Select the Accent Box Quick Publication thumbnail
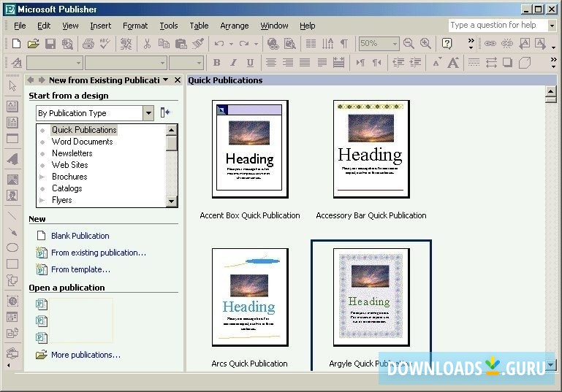 250,149
